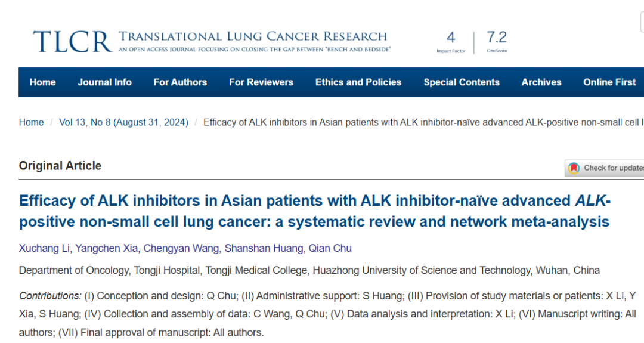Open the Home navigation menu item
Viewport: 644px width, 343px height.
(43, 82)
